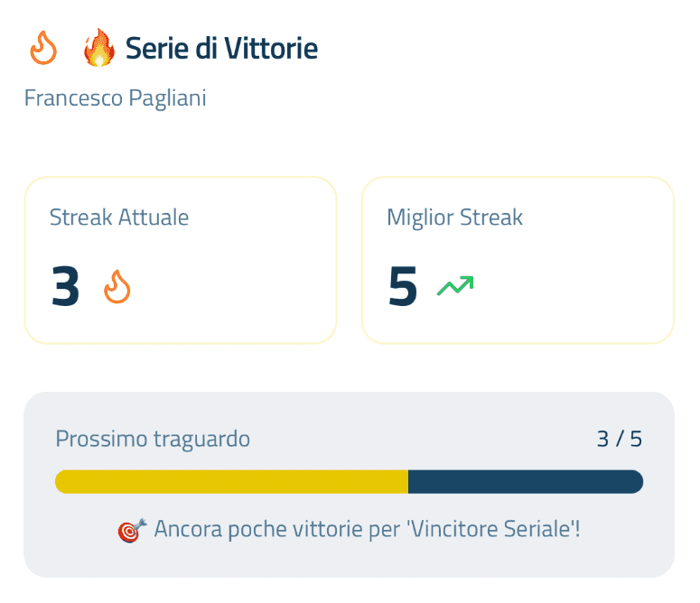The width and height of the screenshot is (700, 603).
Task: Click the green trending-up arrow icon
Action: click(455, 287)
